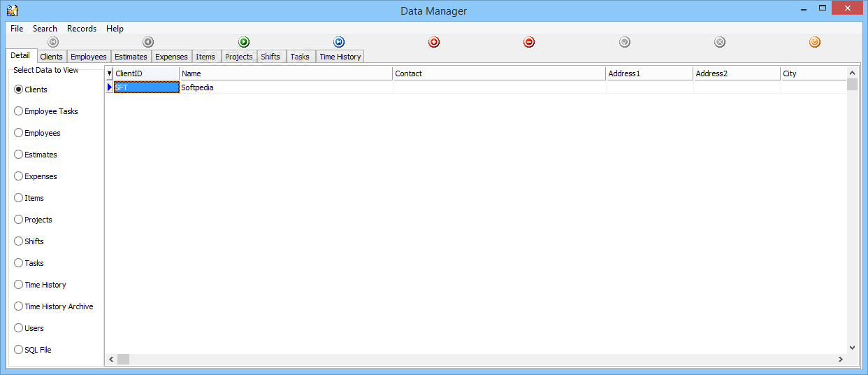The height and width of the screenshot is (375, 868).
Task: Select the Time History radio button
Action: 40,285
